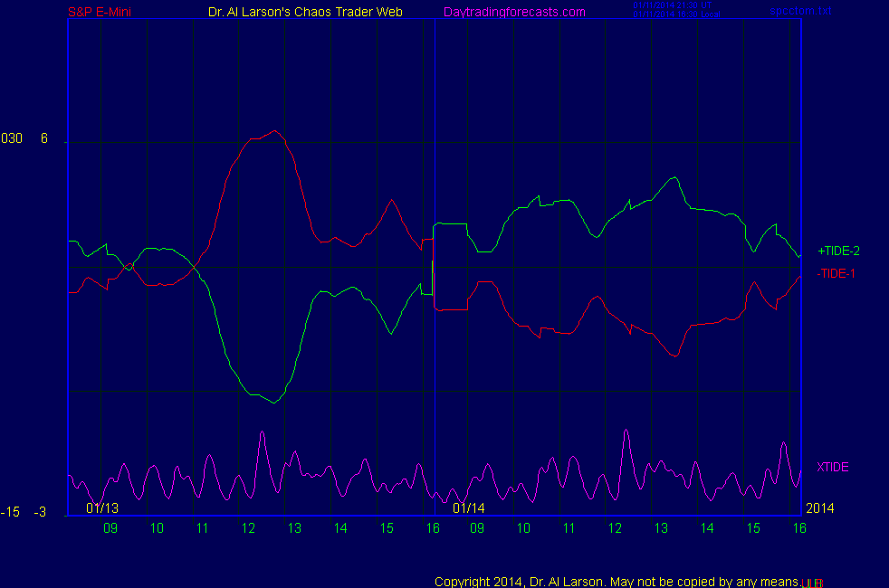
Task: Click the tallest magenta XTIDE spike on 01/14
Action: 625,432
